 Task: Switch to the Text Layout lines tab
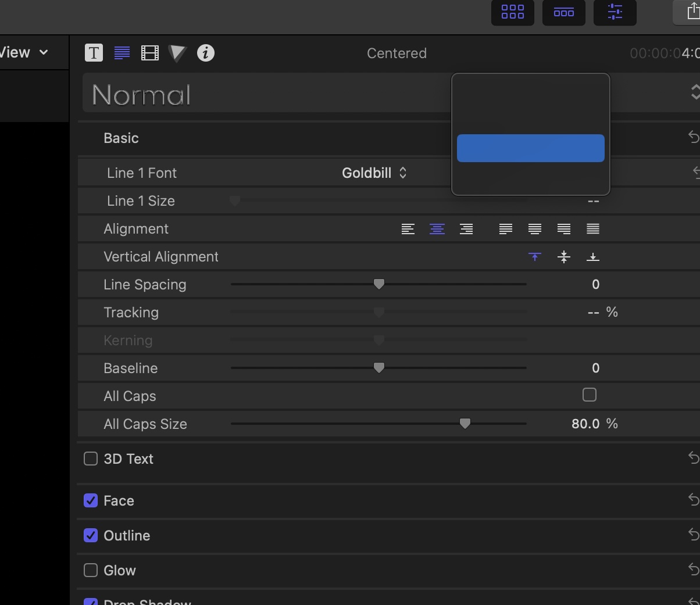coord(122,53)
